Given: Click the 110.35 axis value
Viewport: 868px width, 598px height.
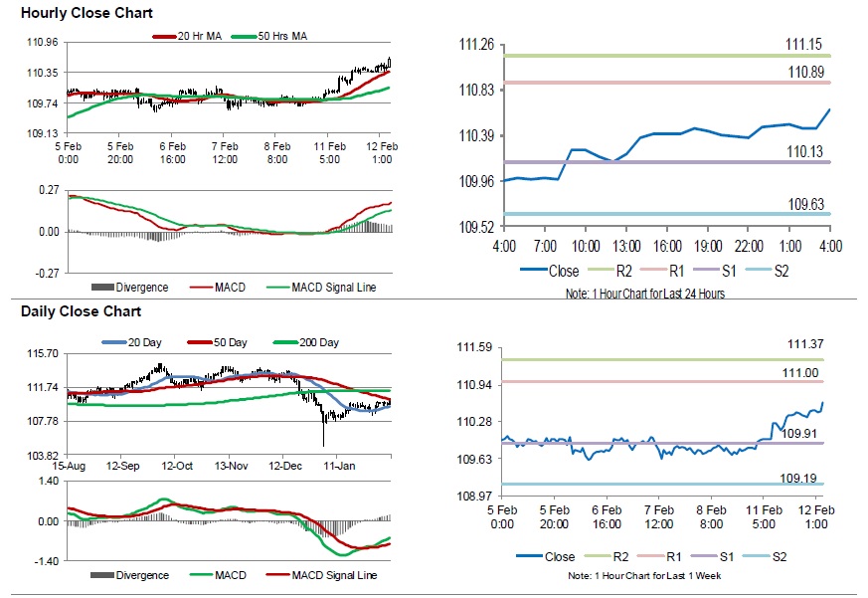Looking at the screenshot, I should 42,73.
